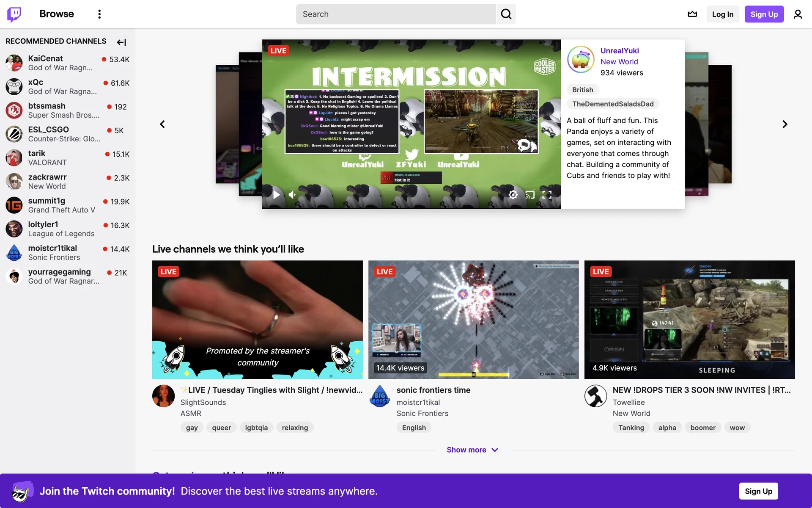Viewport: 812px width, 508px height.
Task: Click the Sign Up banner button
Action: point(758,491)
